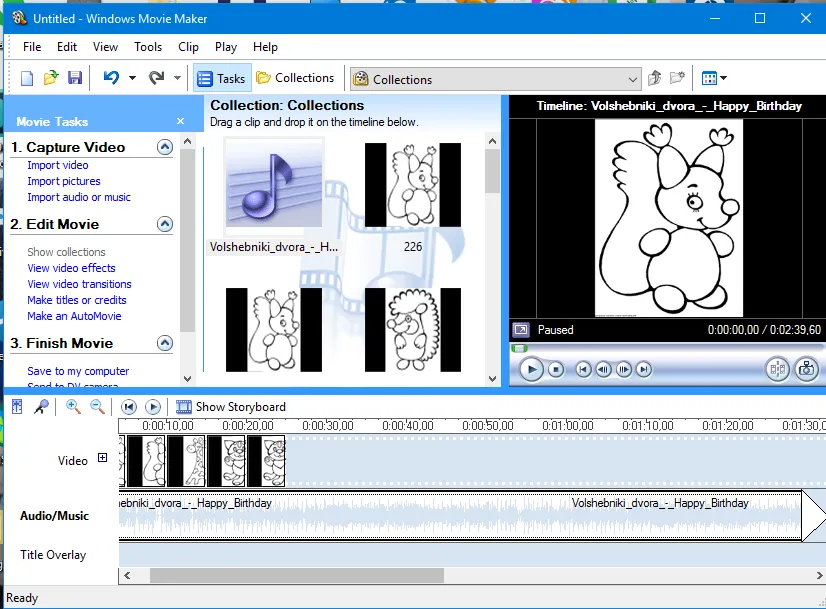Click the View video transitions link
The image size is (826, 609).
coord(79,284)
